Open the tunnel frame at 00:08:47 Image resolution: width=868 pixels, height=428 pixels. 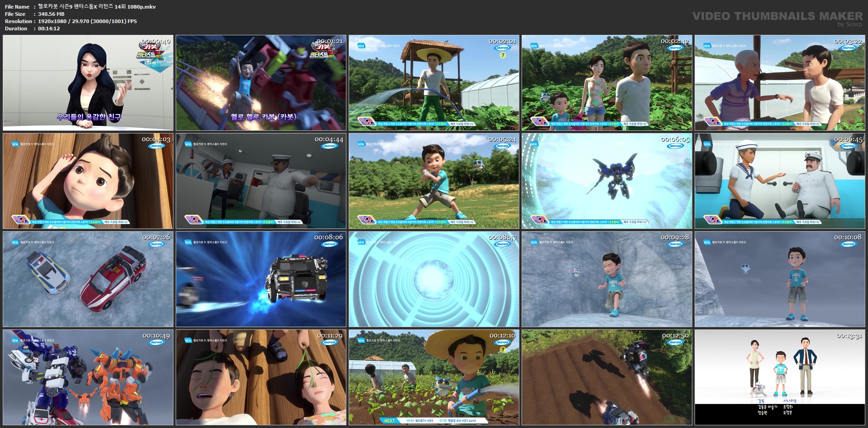coord(434,279)
